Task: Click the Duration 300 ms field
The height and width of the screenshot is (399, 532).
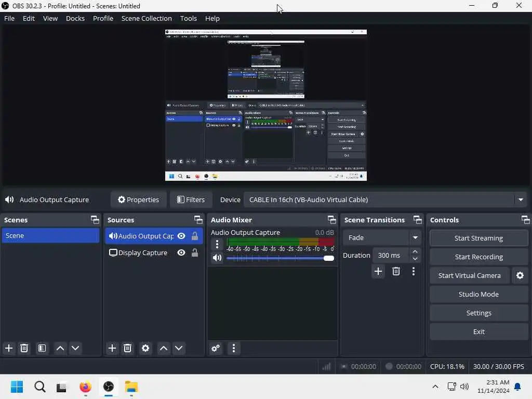Action: [x=392, y=255]
